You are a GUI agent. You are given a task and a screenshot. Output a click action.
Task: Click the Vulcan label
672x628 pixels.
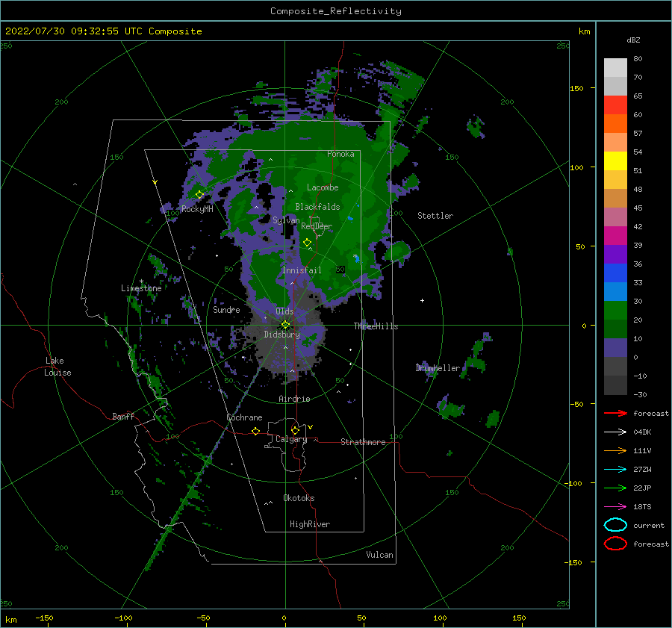pyautogui.click(x=380, y=555)
